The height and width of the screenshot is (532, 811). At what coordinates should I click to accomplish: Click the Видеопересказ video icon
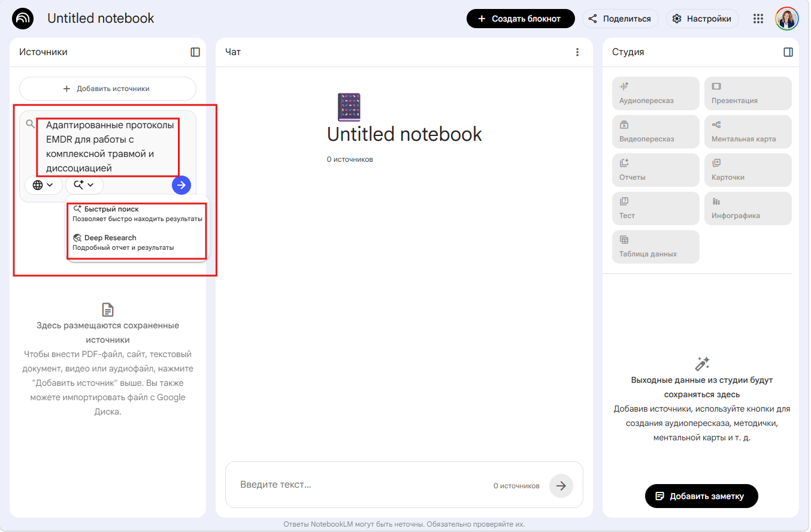[624, 125]
